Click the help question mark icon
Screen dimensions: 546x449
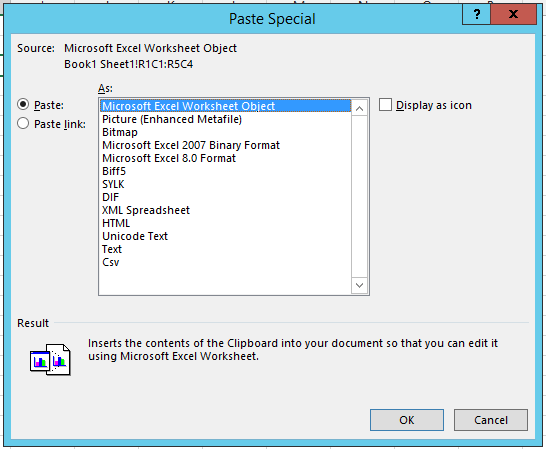tap(476, 14)
